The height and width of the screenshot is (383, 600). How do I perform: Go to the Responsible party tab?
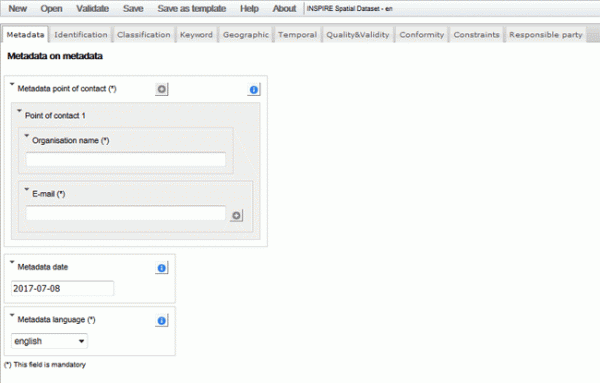click(546, 35)
